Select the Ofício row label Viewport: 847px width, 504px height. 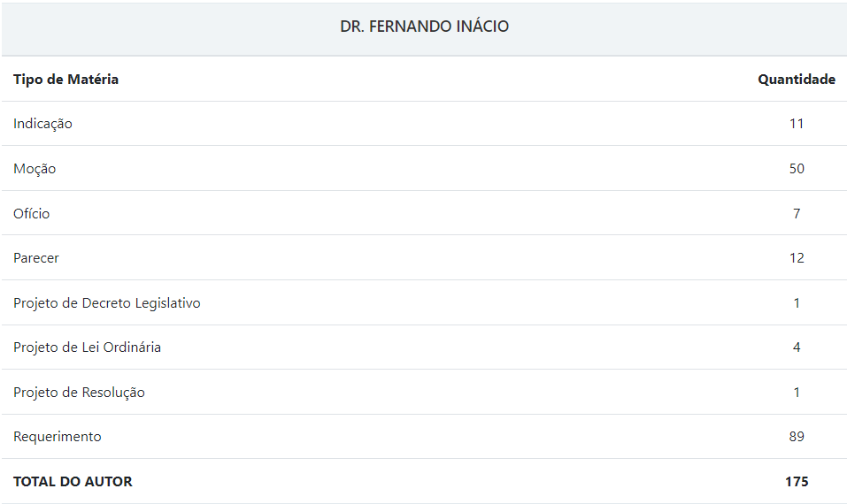tap(31, 213)
